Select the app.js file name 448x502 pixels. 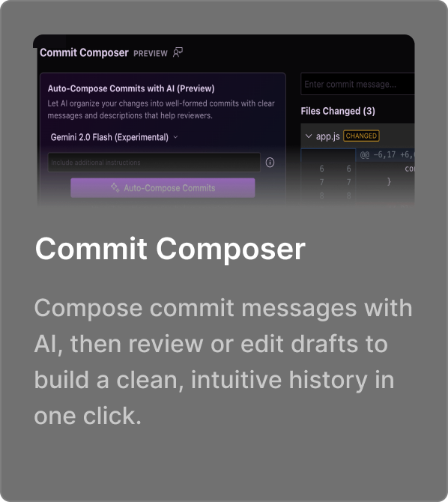click(x=327, y=136)
